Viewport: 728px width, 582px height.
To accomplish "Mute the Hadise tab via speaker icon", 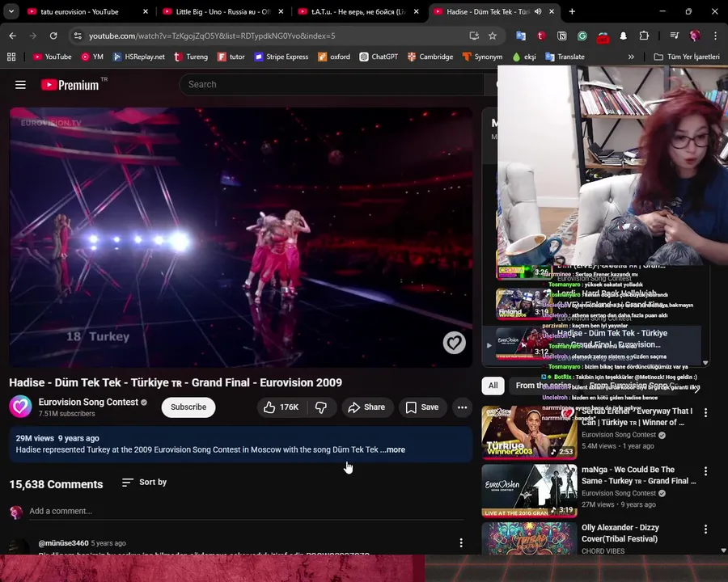I will click(x=538, y=11).
